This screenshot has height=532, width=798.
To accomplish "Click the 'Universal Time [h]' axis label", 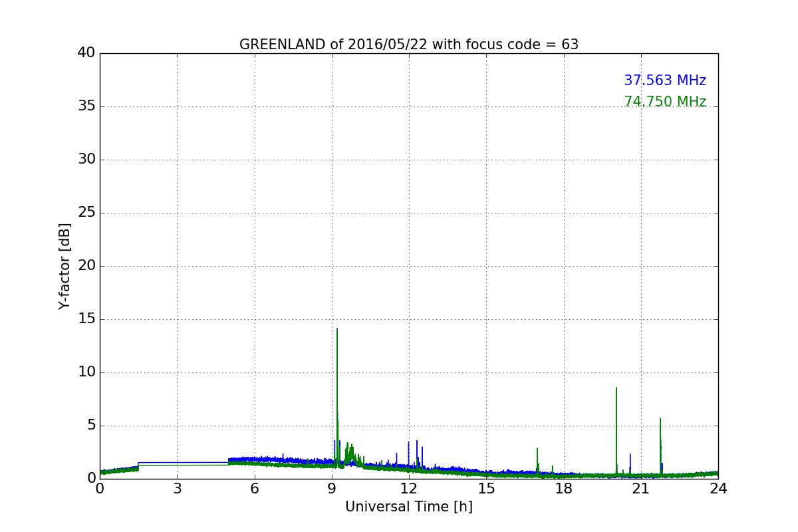I will click(x=409, y=507).
